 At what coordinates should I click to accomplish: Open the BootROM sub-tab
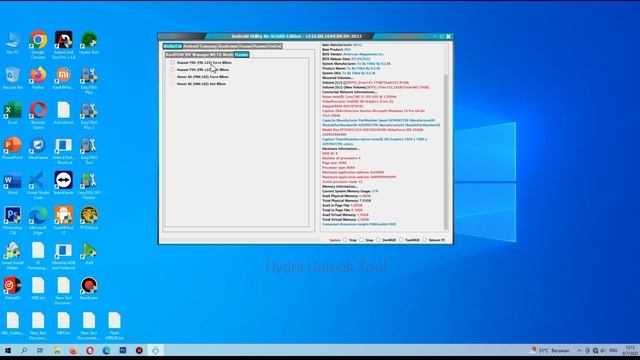tap(175, 54)
